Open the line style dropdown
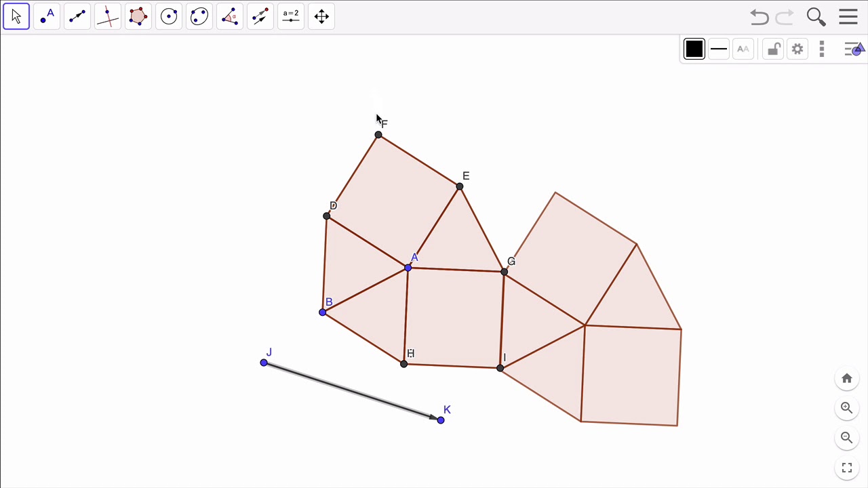Viewport: 868px width, 488px height. coord(719,49)
